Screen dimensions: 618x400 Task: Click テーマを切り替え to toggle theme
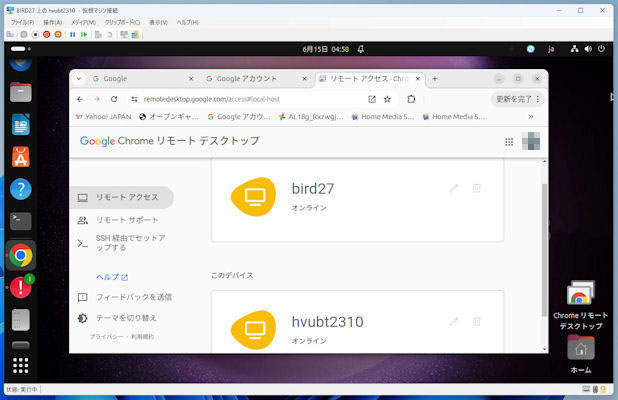pyautogui.click(x=117, y=318)
